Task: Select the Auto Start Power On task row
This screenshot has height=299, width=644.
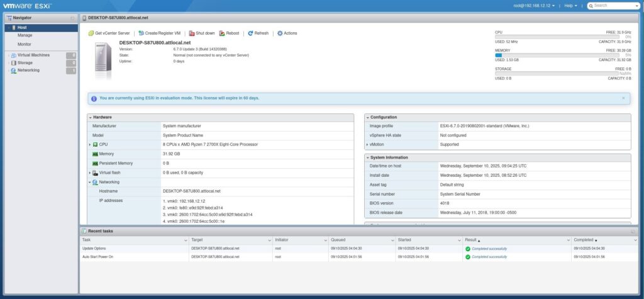Action: click(358, 257)
